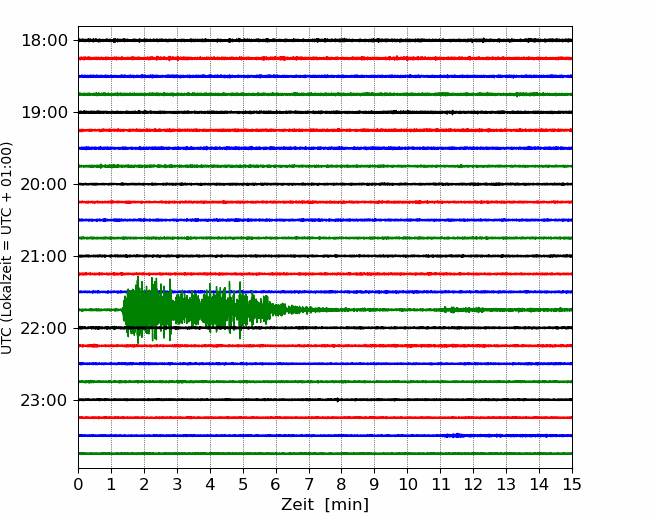
Task: Click the x-axis tick label 3
Action: click(x=177, y=484)
